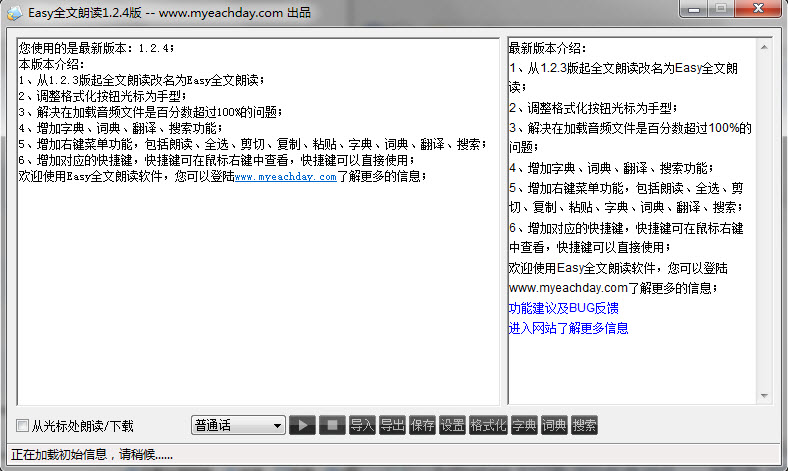Save text with the 保存 button
Screen dimensions: 788x471
pyautogui.click(x=422, y=425)
